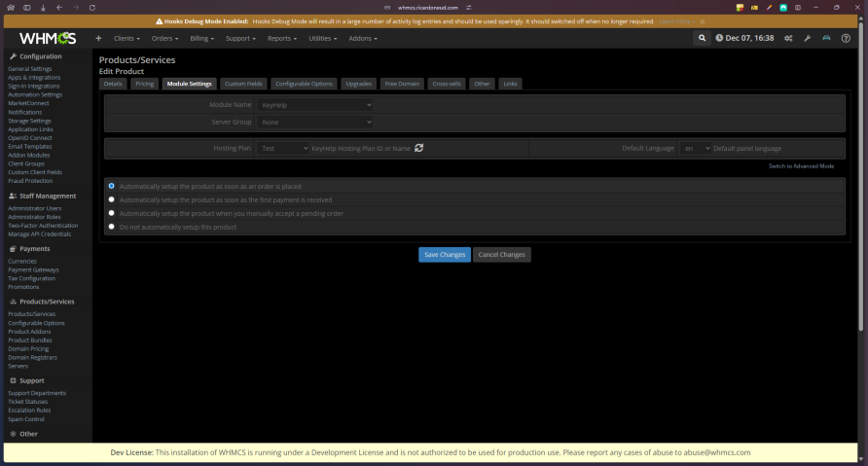Open Servers link in sidebar
868x466 pixels.
point(18,366)
